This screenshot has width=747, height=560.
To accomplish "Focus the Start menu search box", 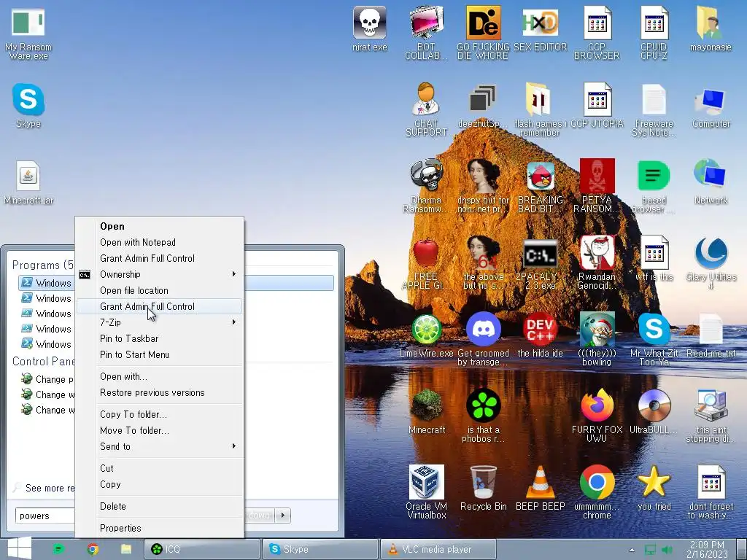I will (45, 516).
